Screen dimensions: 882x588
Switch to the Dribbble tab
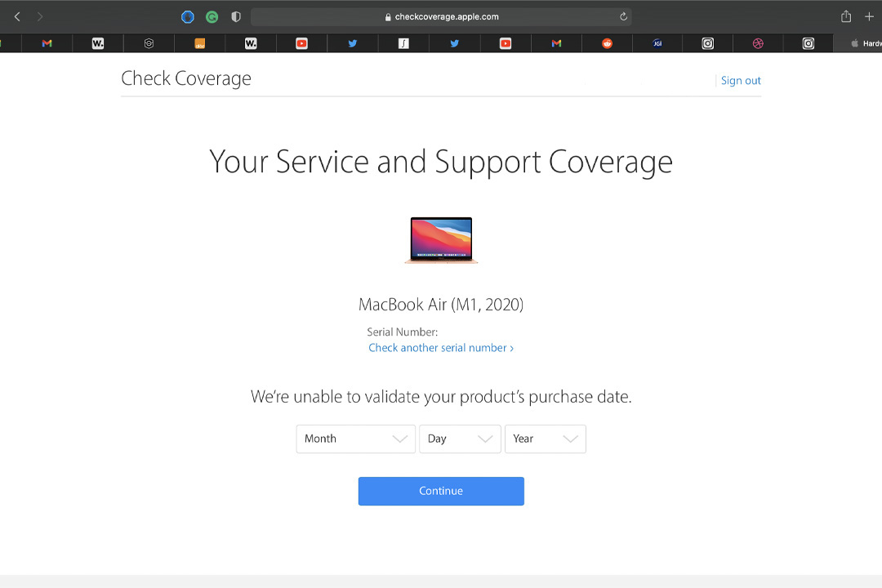pyautogui.click(x=758, y=43)
